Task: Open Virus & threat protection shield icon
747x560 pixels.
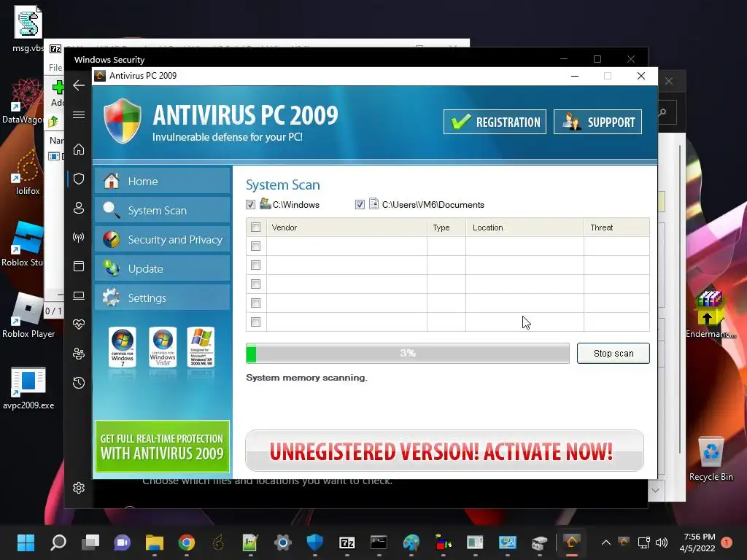Action: point(79,179)
